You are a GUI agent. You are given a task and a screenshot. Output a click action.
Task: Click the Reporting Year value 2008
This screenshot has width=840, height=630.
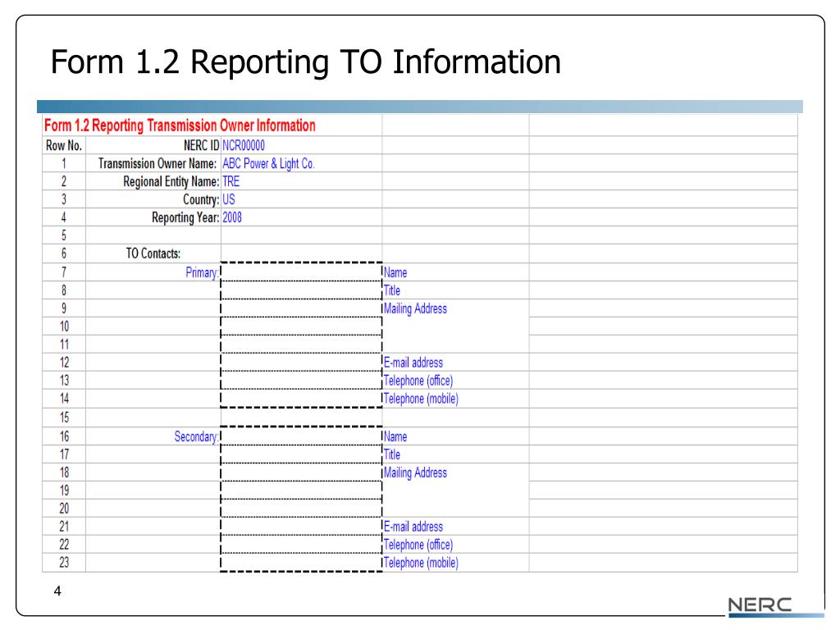point(232,217)
